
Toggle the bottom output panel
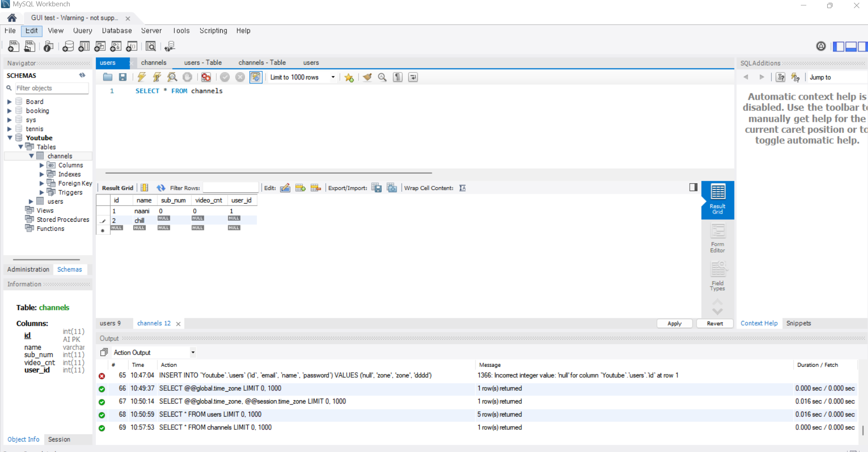pos(851,46)
